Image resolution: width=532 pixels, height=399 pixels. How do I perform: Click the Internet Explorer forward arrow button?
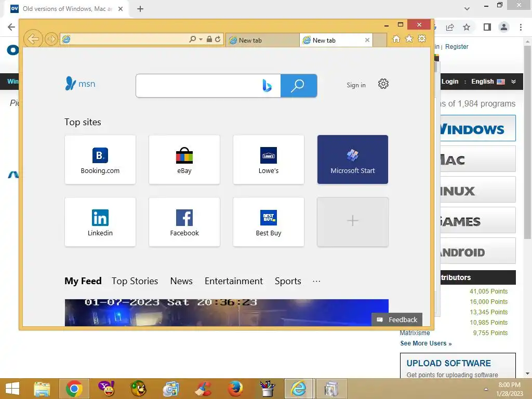[x=51, y=39]
